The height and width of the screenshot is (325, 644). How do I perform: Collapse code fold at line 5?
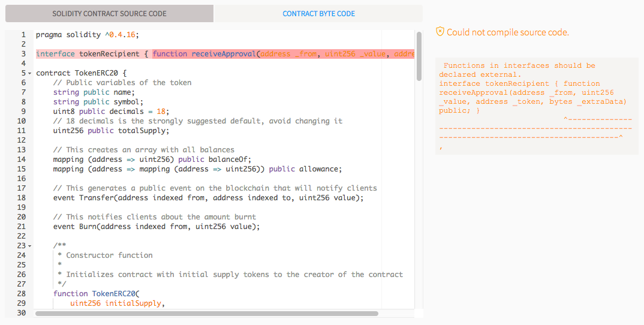coord(29,73)
